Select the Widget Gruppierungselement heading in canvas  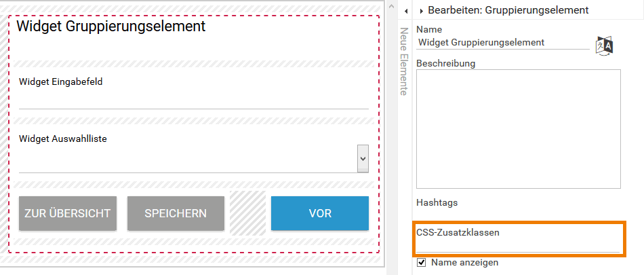(x=110, y=26)
